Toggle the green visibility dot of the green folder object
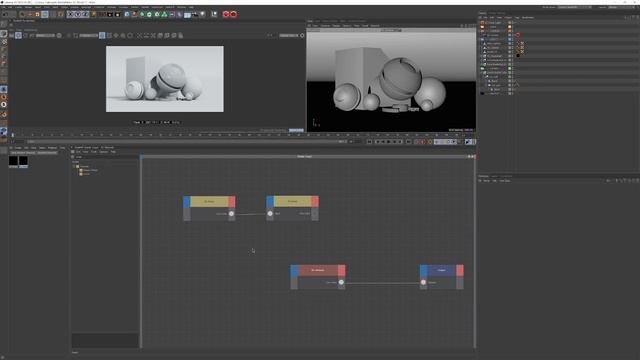Image resolution: width=640 pixels, height=360 pixels. 509,68
